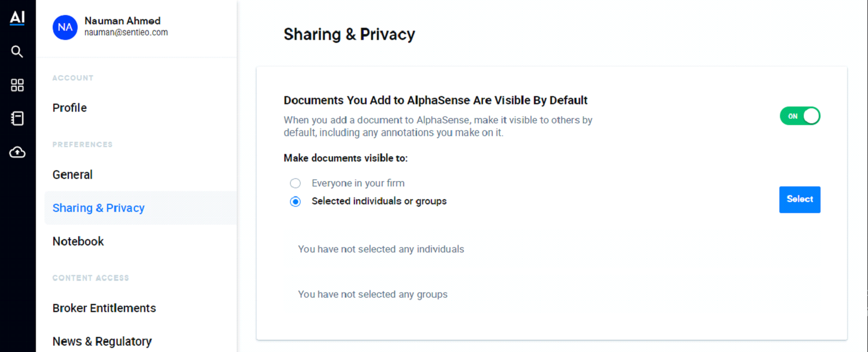Navigate to Notebook preferences
The image size is (868, 352).
coord(78,241)
